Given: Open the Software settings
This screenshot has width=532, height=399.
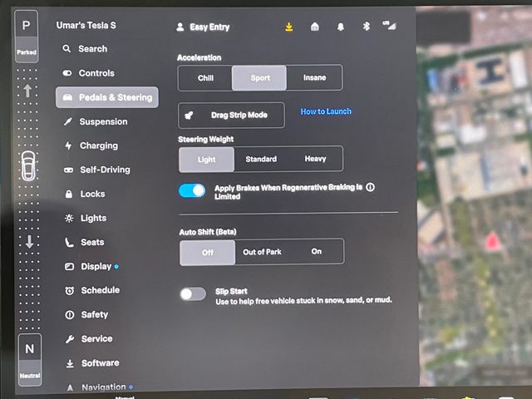Looking at the screenshot, I should (93, 363).
